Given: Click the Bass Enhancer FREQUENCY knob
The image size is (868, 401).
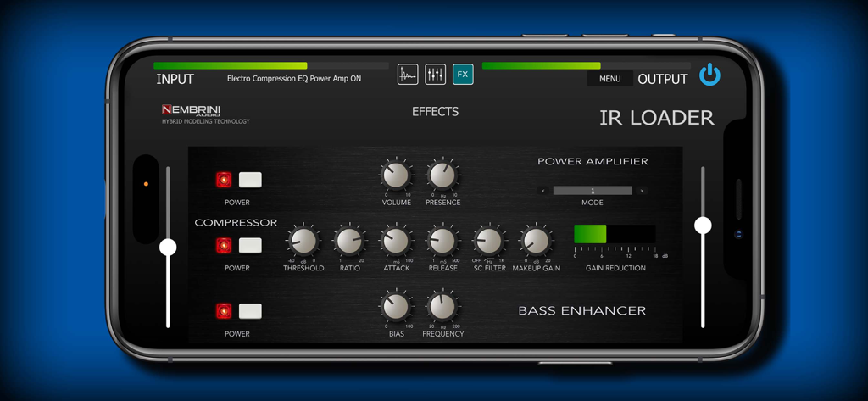Looking at the screenshot, I should click(442, 307).
